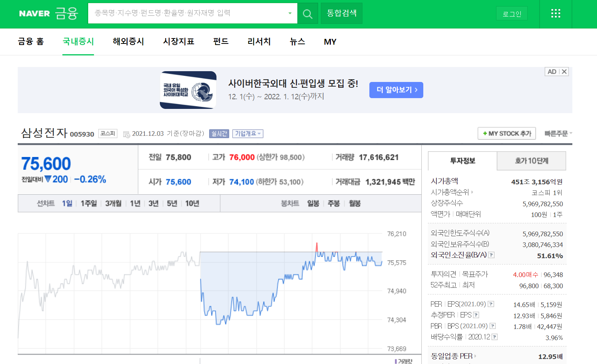Select the 5년 line chart period
Screen dimensions: 597x364
point(172,203)
